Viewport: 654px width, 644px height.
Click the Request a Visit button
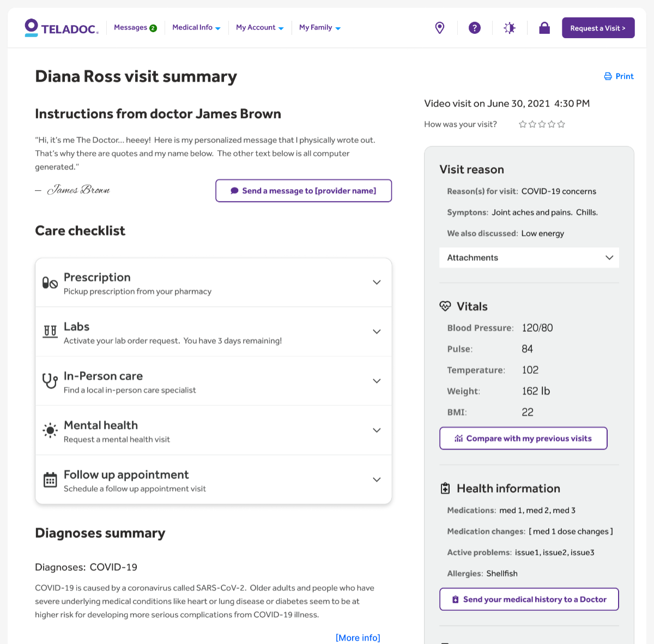click(x=598, y=27)
